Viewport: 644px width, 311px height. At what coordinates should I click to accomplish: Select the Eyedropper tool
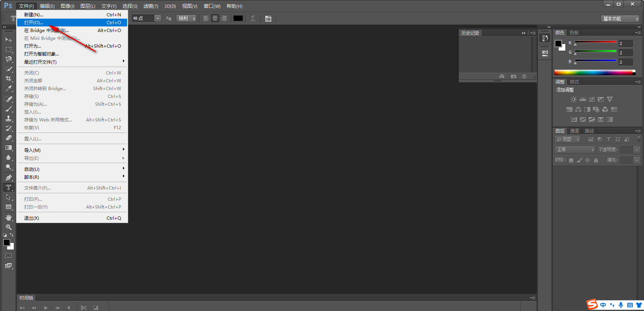coord(9,88)
